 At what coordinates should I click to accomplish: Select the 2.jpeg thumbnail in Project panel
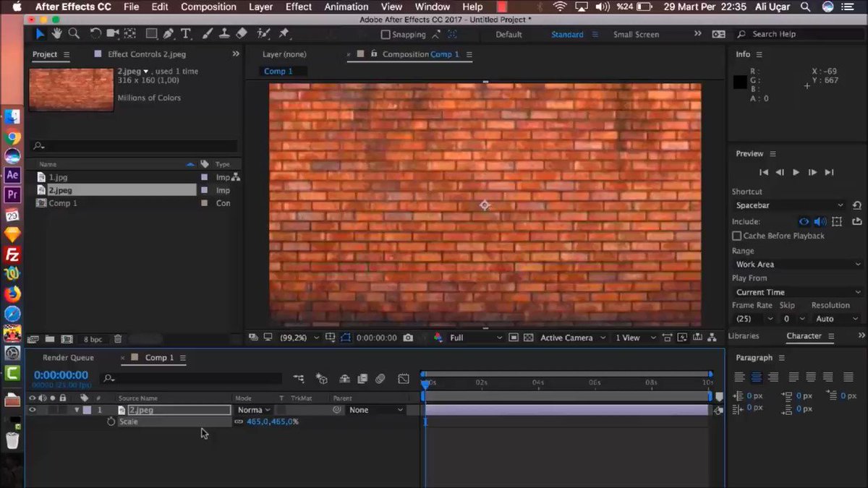pyautogui.click(x=70, y=89)
